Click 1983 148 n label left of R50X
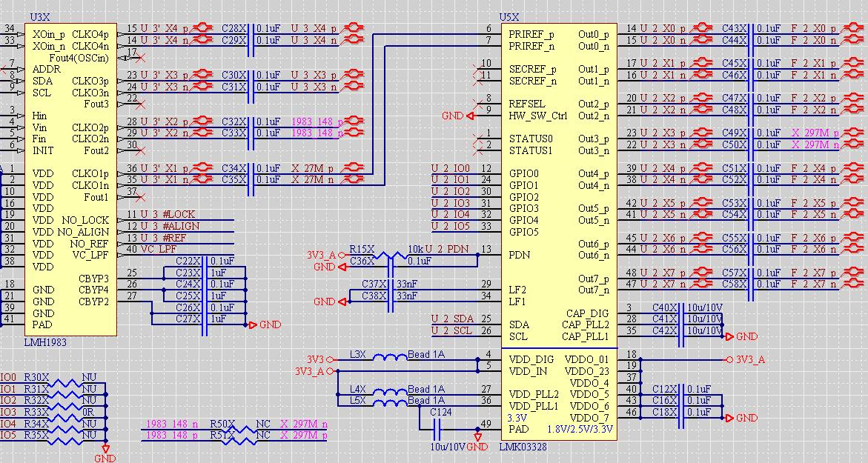This screenshot has width=868, height=463. (172, 424)
